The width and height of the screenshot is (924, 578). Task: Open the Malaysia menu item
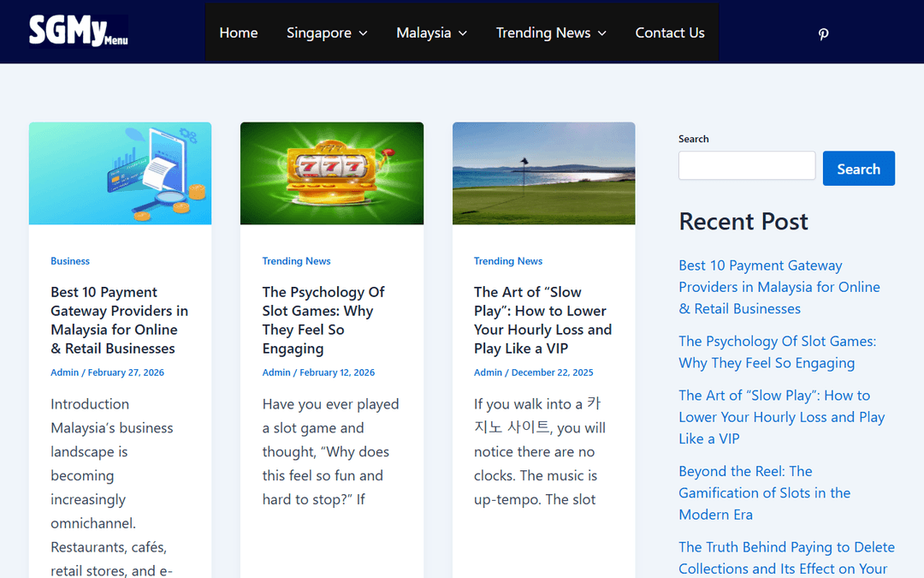point(423,33)
